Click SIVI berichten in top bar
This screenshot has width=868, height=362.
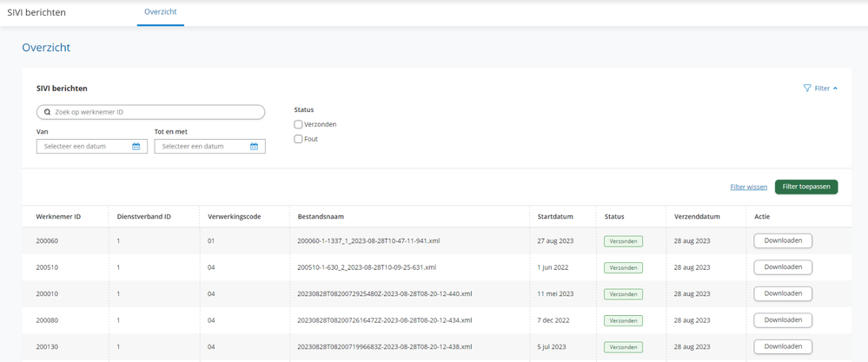(x=36, y=13)
